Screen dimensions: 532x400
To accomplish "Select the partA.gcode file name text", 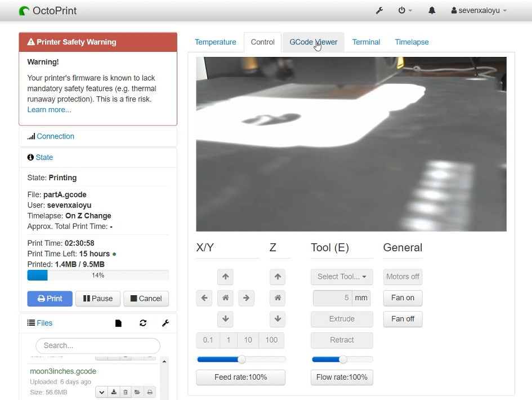I will 65,194.
